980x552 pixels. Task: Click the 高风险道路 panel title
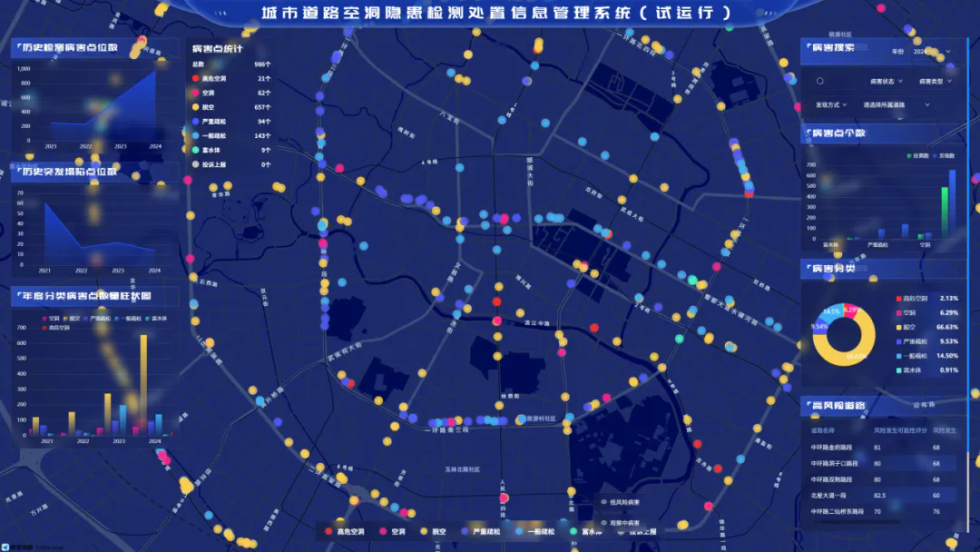pyautogui.click(x=838, y=405)
